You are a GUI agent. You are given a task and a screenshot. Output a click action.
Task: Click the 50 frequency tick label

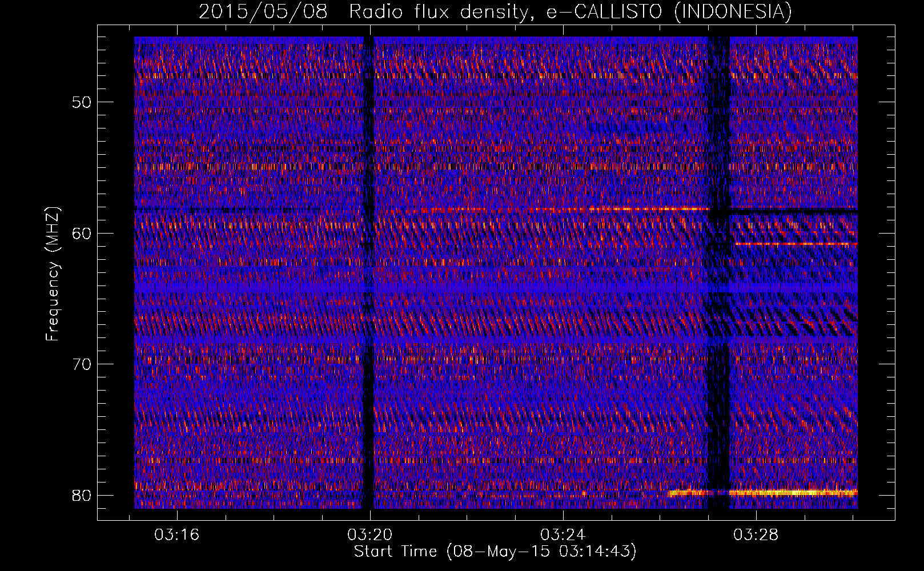coord(82,102)
